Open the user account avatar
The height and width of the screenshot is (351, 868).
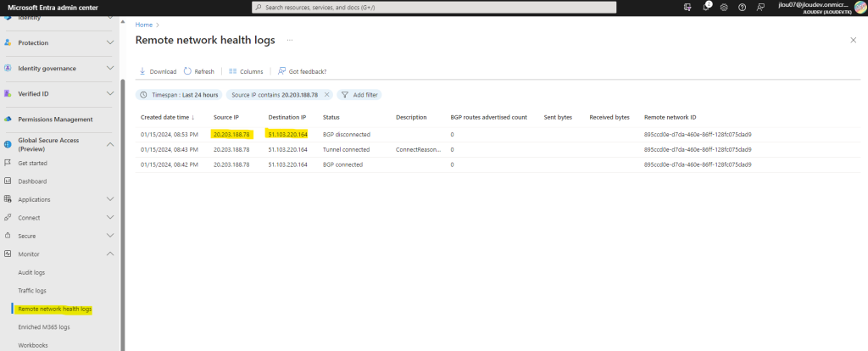tap(860, 7)
